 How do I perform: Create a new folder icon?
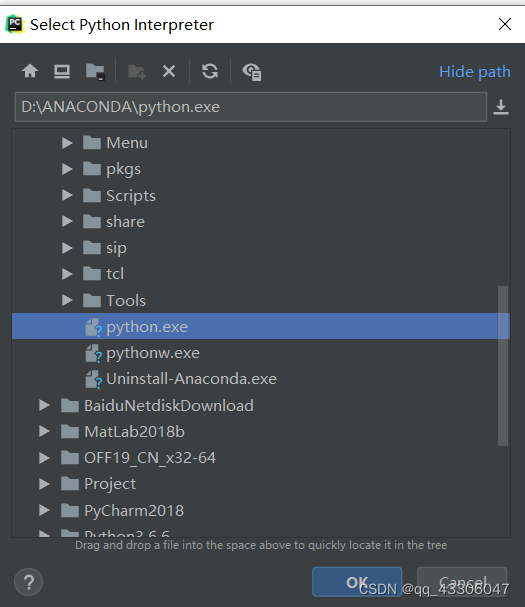[x=137, y=72]
